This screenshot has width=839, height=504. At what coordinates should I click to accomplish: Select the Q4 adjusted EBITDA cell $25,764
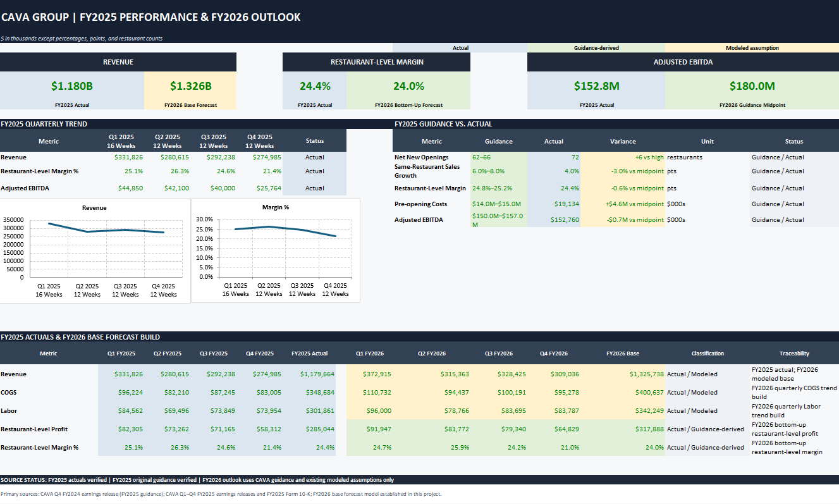260,188
